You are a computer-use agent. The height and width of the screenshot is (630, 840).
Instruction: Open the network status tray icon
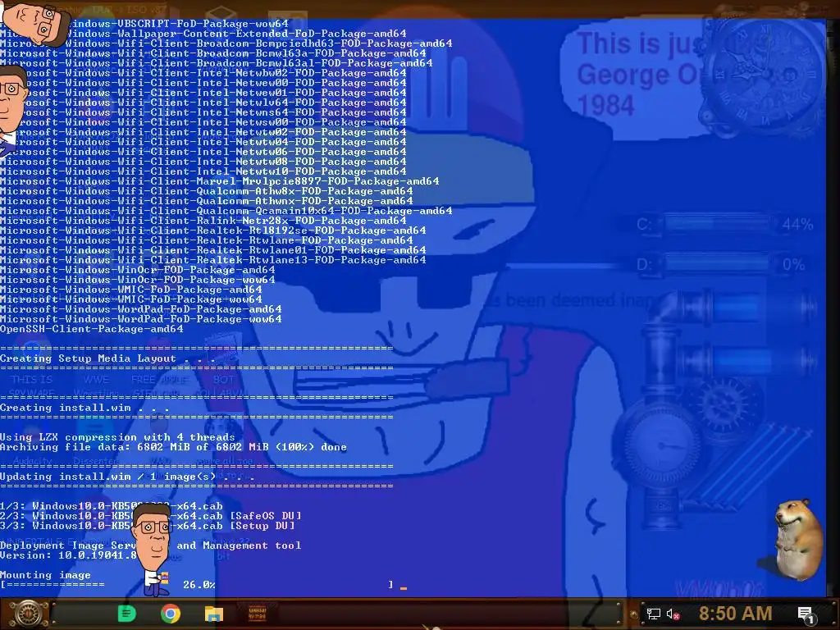[x=653, y=614]
